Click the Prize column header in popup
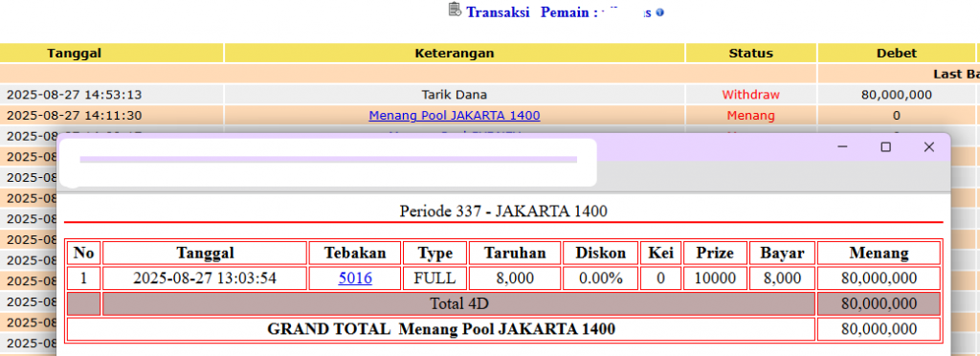Image resolution: width=980 pixels, height=356 pixels. 716,253
